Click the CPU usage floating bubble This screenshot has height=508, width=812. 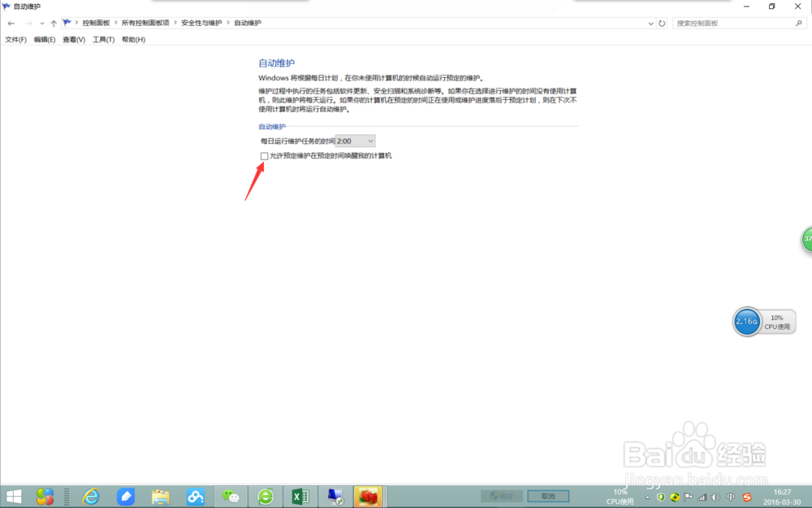pos(763,322)
